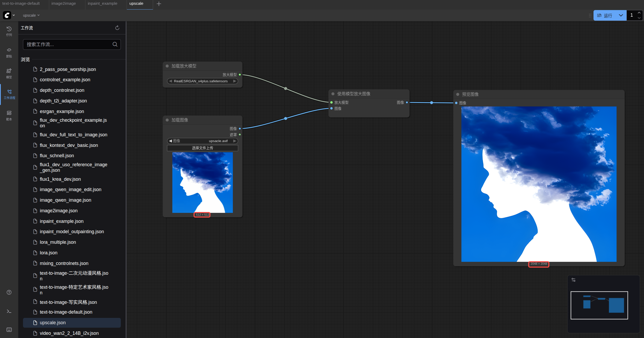
Task: Decrease batch count stepper
Action: click(x=639, y=18)
